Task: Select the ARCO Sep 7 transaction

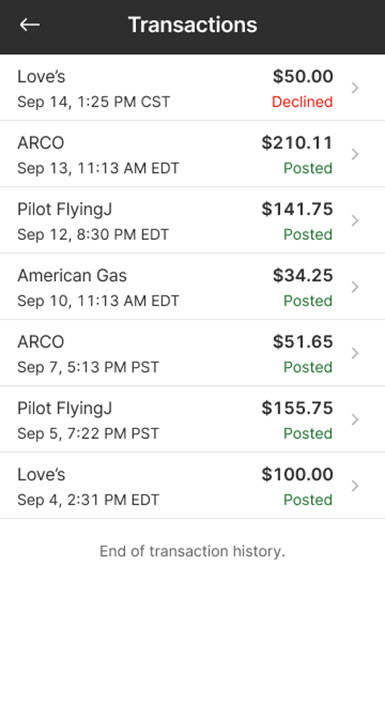Action: 192,353
